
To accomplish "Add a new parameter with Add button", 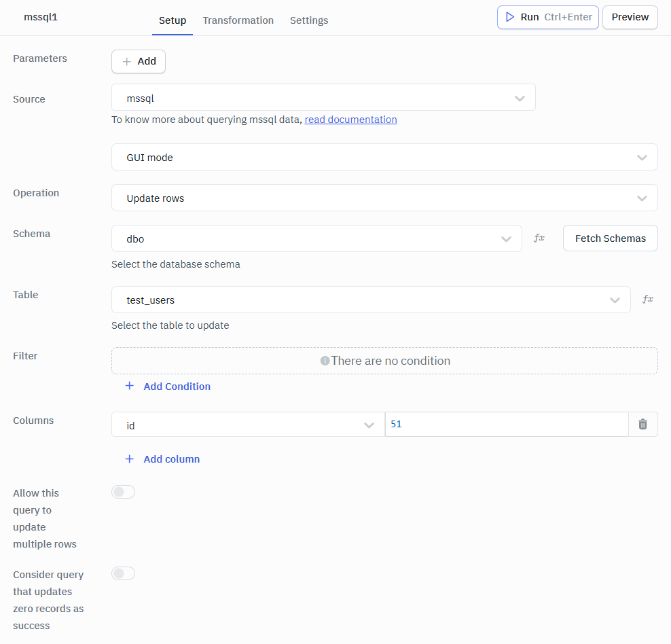I will [139, 62].
